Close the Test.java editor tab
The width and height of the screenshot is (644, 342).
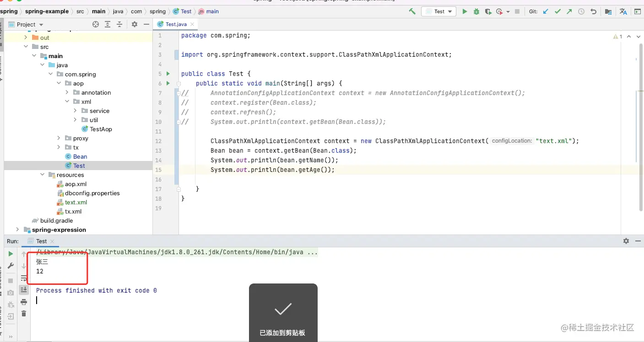point(192,24)
